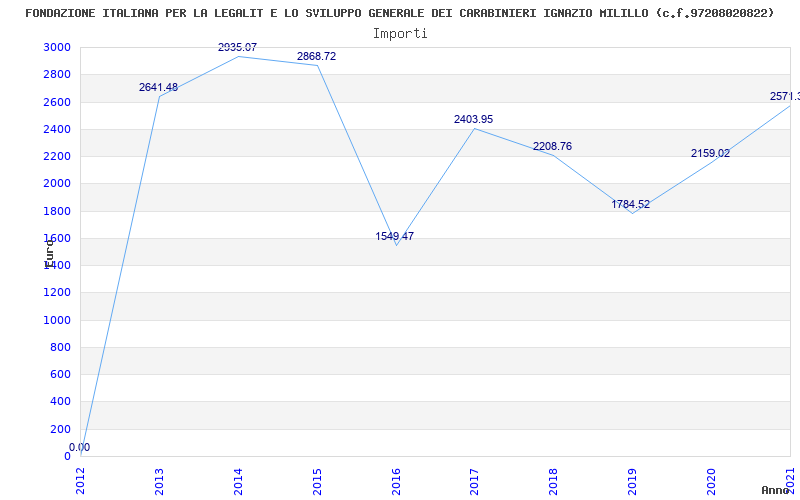Select the 2013 x-axis label

[159, 482]
